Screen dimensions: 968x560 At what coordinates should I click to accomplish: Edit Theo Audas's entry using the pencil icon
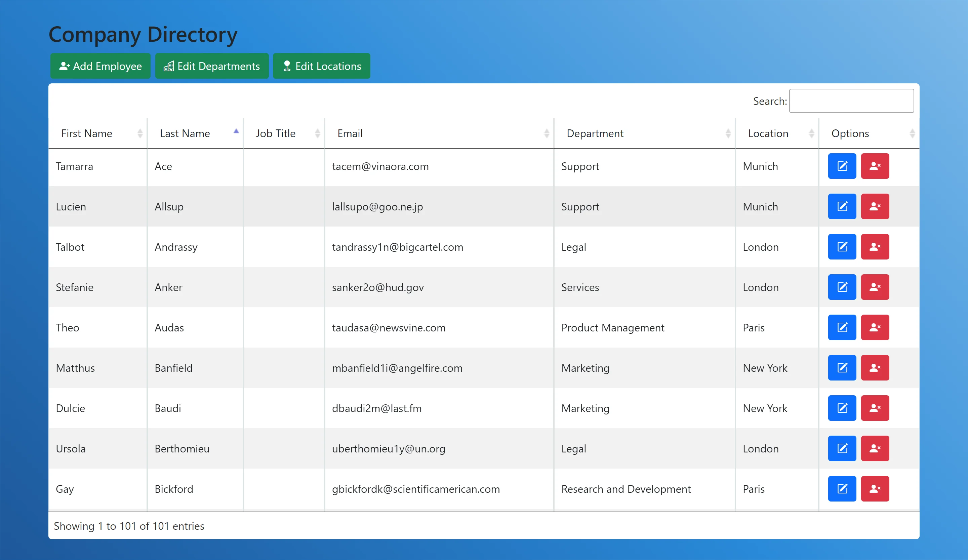click(842, 327)
